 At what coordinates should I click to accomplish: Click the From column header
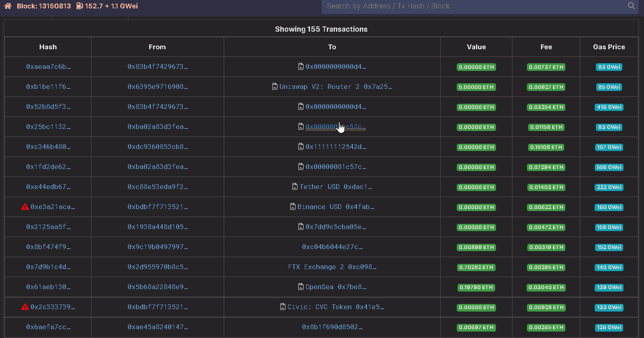(x=157, y=47)
